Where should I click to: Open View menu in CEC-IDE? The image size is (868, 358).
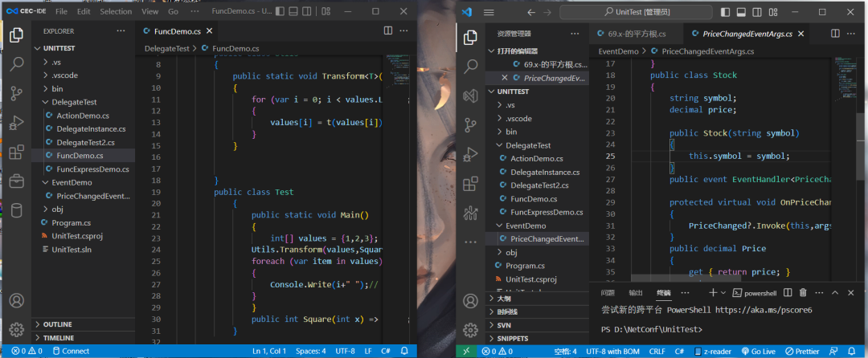pos(149,11)
